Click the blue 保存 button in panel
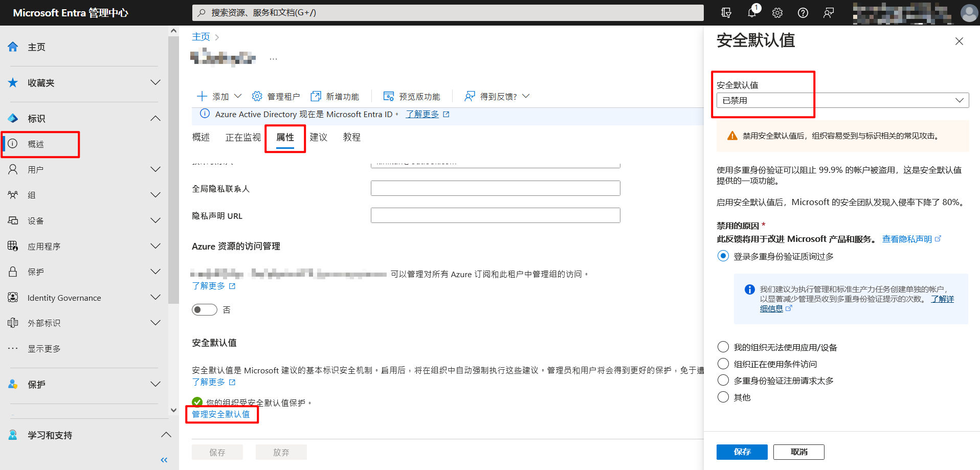The height and width of the screenshot is (470, 980). coord(742,452)
